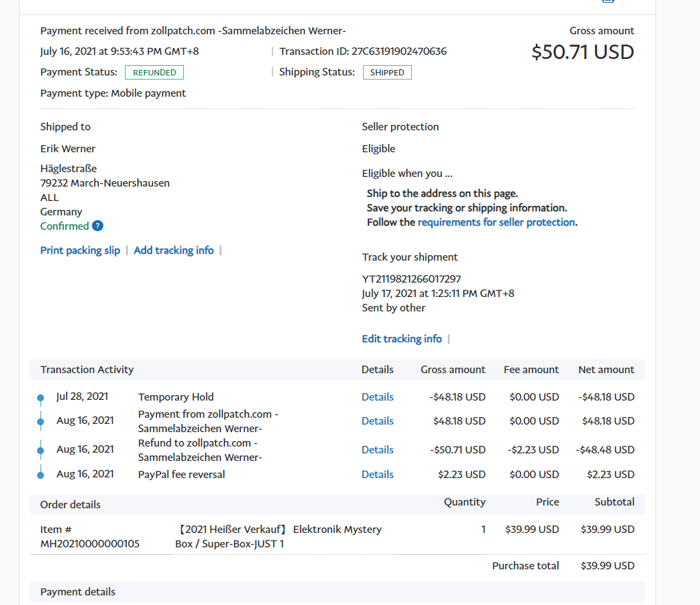
Task: Open Print packing slip link
Action: pyautogui.click(x=80, y=250)
